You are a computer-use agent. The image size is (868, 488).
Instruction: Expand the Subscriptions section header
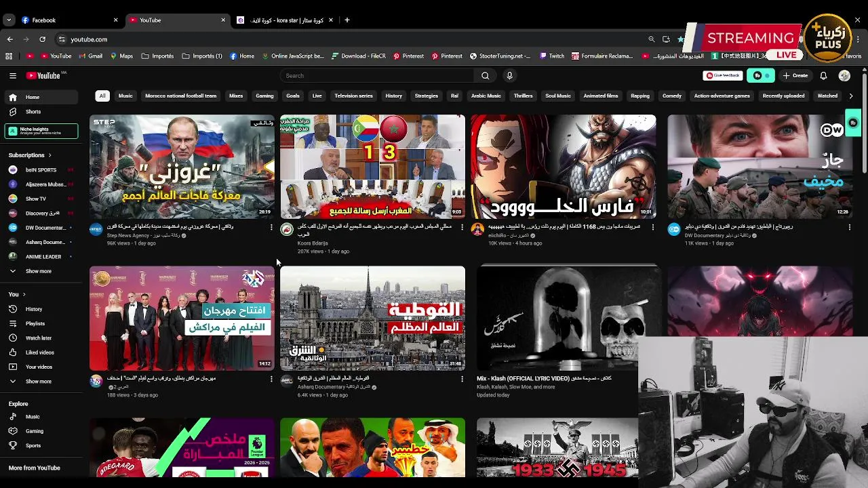(x=30, y=155)
